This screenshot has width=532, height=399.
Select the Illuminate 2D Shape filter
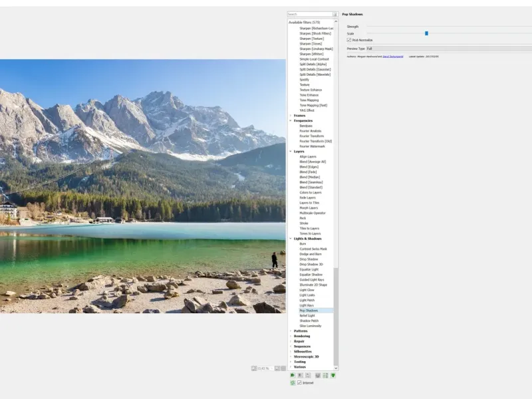(313, 285)
